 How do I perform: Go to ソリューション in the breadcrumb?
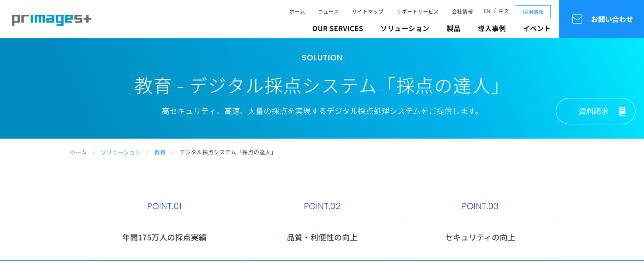[121, 152]
